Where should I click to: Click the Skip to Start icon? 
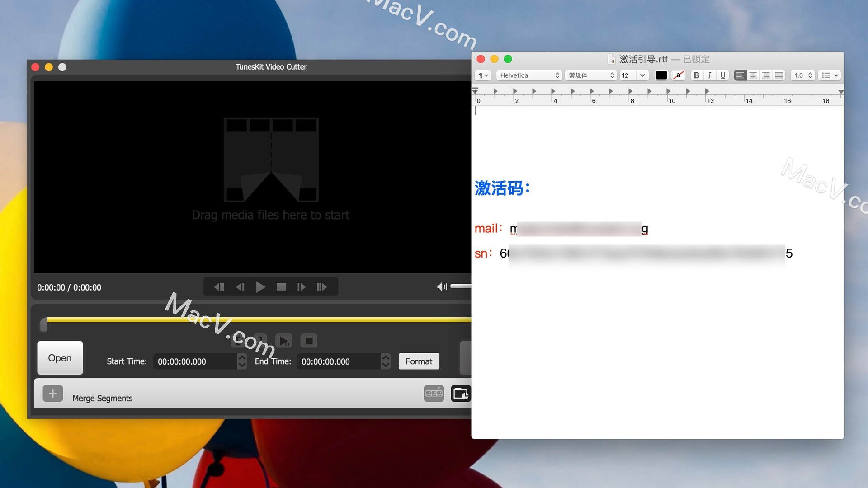(x=220, y=287)
